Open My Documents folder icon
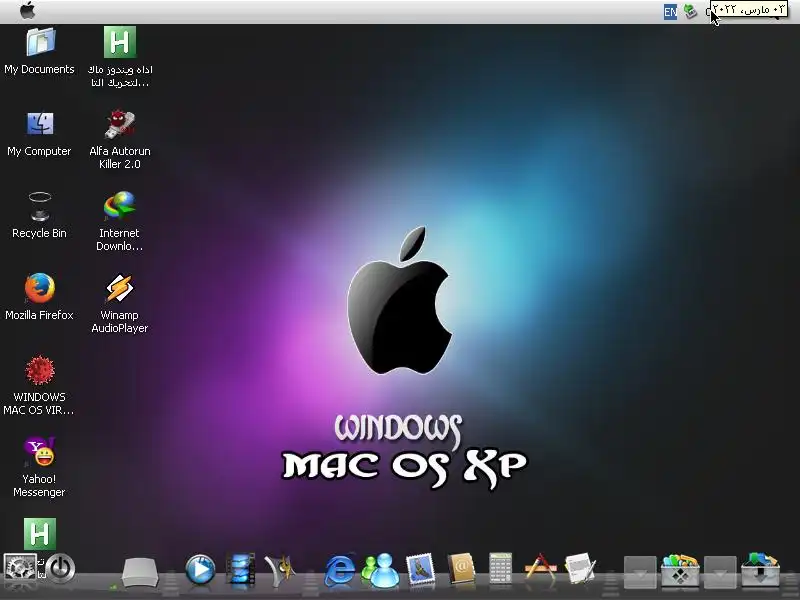Viewport: 800px width, 600px height. [x=40, y=42]
